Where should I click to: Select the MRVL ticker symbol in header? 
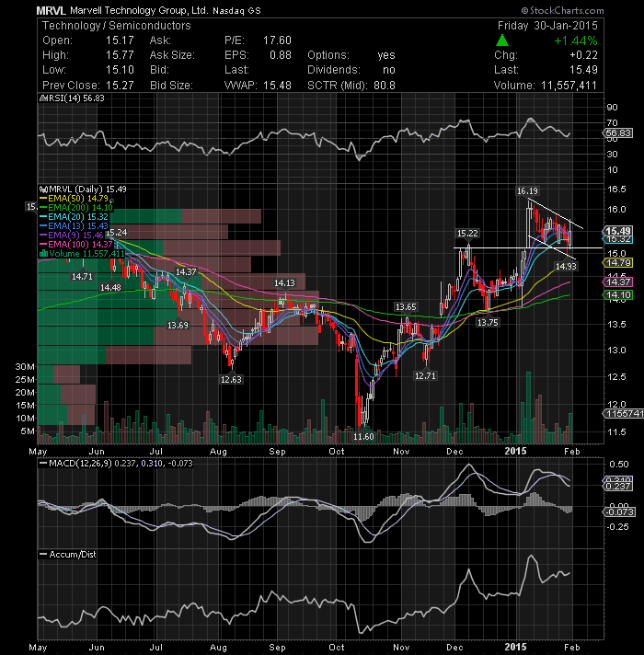(51, 10)
